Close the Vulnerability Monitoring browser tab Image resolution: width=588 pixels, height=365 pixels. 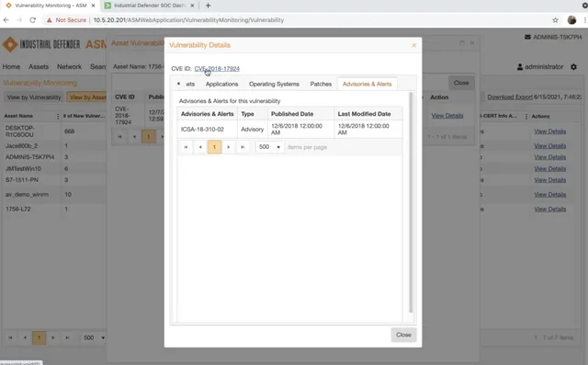click(93, 6)
